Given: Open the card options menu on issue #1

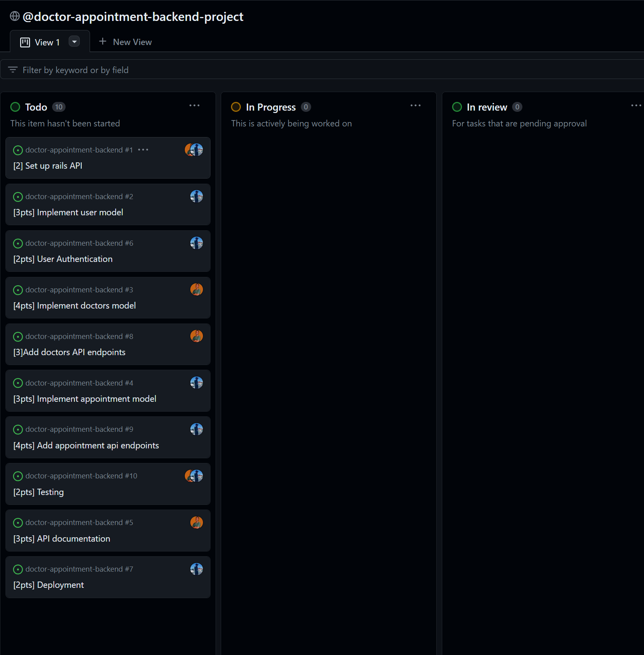Looking at the screenshot, I should point(144,150).
